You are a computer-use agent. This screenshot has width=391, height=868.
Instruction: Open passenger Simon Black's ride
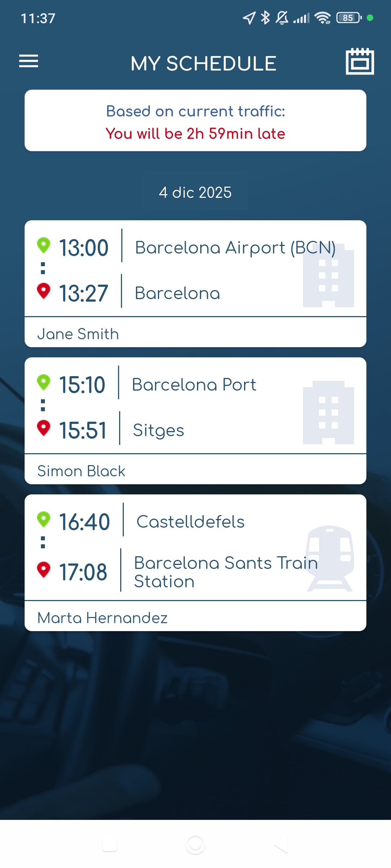tap(81, 471)
